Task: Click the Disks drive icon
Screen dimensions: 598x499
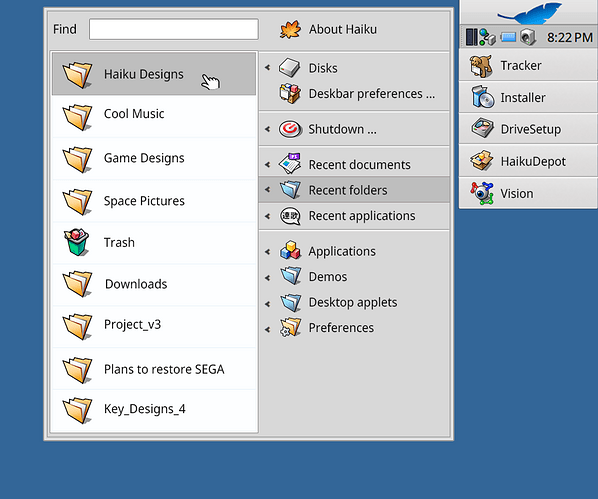Action: (x=290, y=68)
